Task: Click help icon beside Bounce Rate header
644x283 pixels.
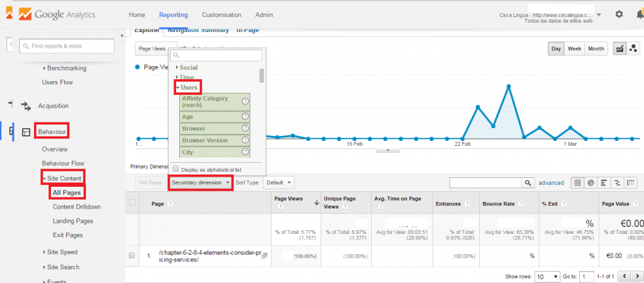Action: tap(521, 204)
